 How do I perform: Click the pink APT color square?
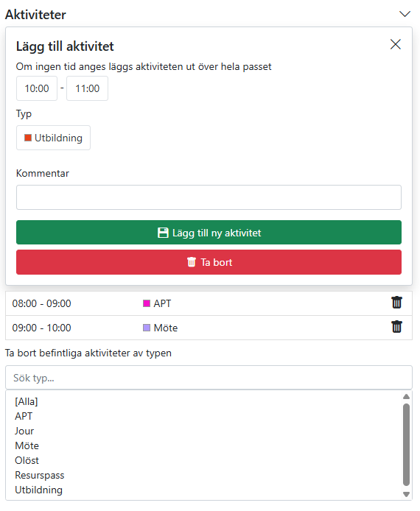147,303
